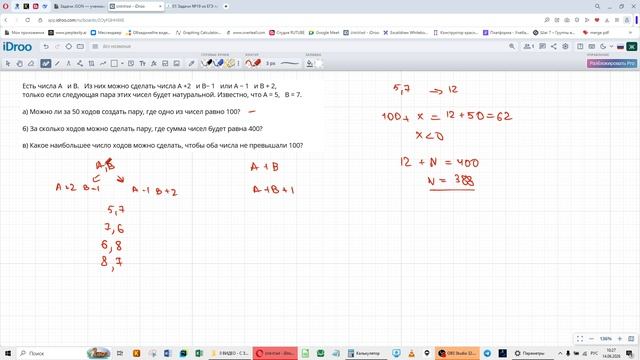Image resolution: width=640 pixels, height=360 pixels.
Task: Open OBS Studio from the taskbar
Action: tap(457, 353)
